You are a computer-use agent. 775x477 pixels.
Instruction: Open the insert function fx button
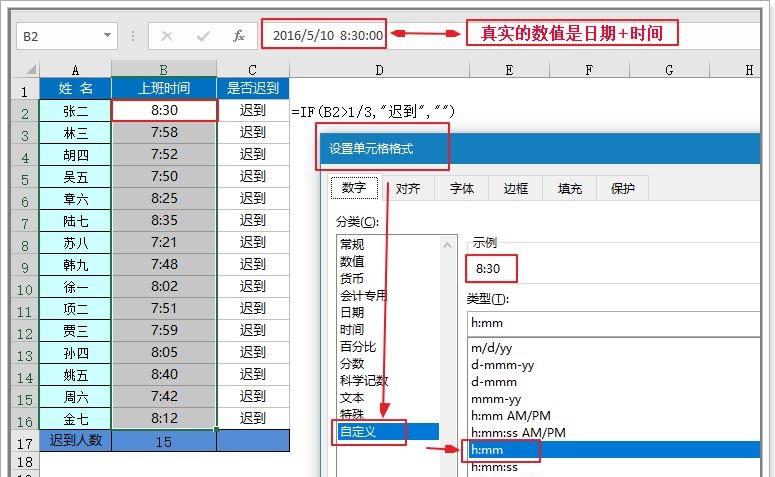[239, 36]
